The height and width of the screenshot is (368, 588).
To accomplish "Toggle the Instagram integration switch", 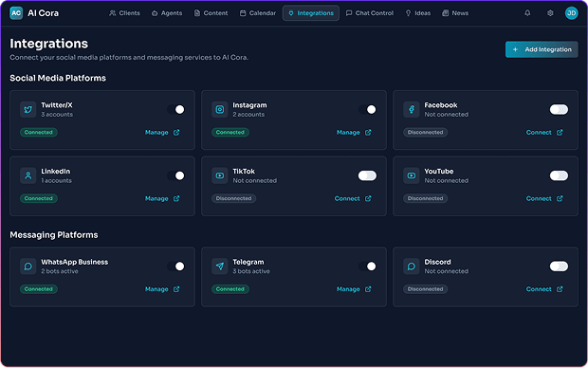I will click(367, 109).
